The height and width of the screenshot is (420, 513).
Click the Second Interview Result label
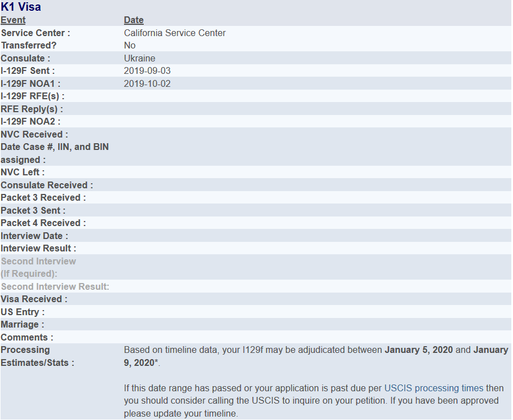tap(55, 286)
